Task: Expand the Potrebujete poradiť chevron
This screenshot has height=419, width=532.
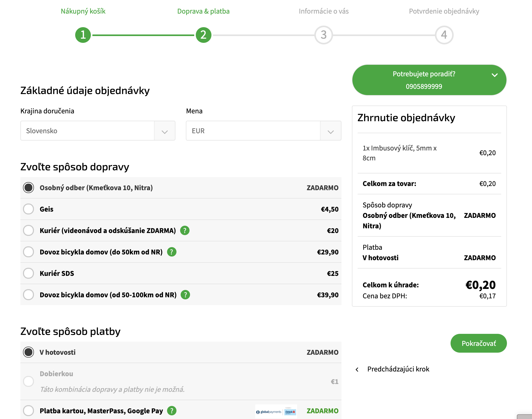Action: pos(494,75)
